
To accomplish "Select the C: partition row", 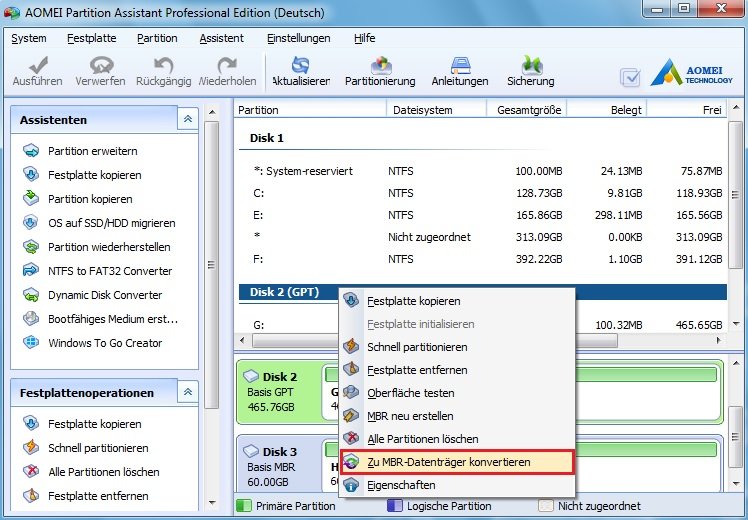I will tap(483, 193).
